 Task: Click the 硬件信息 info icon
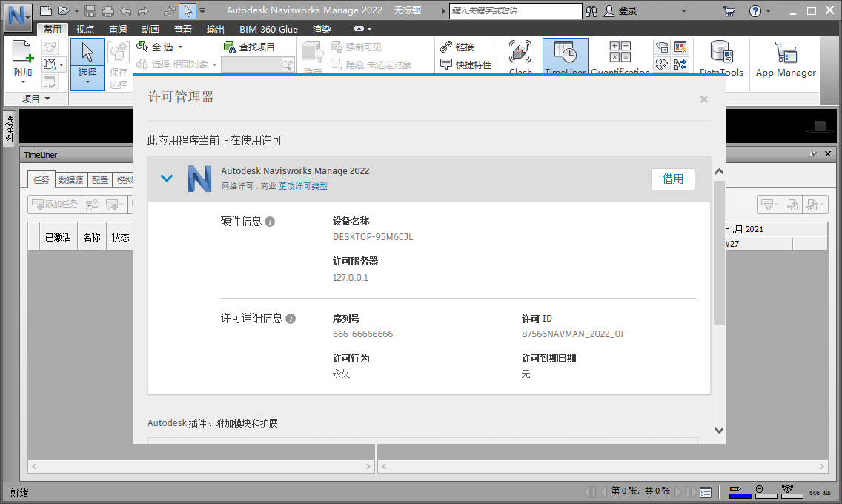pyautogui.click(x=270, y=222)
